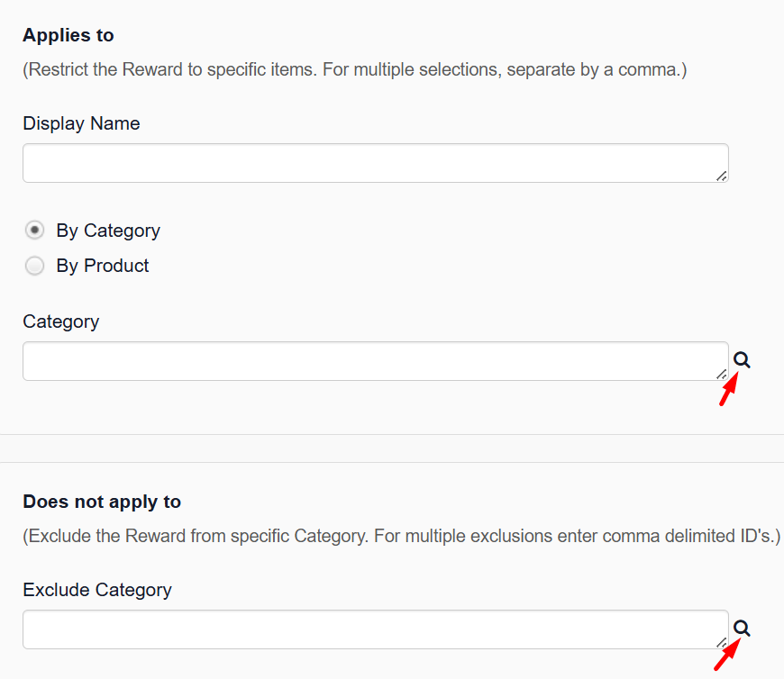Select the By Category radio button
Screen dimensions: 784x679
pyautogui.click(x=34, y=231)
